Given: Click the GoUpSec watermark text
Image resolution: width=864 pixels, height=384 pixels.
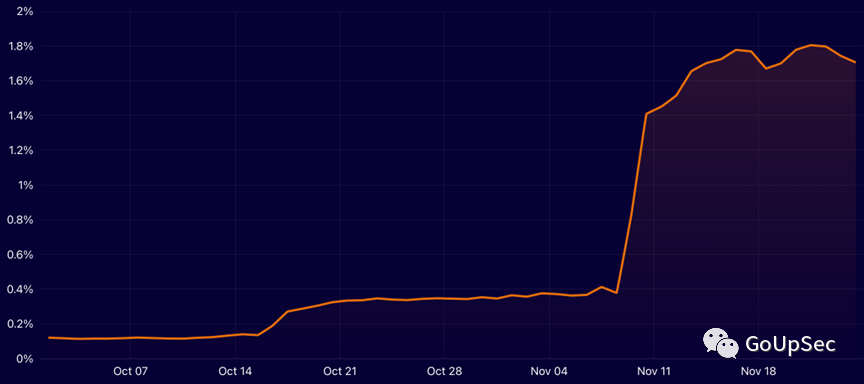Looking at the screenshot, I should click(x=790, y=344).
